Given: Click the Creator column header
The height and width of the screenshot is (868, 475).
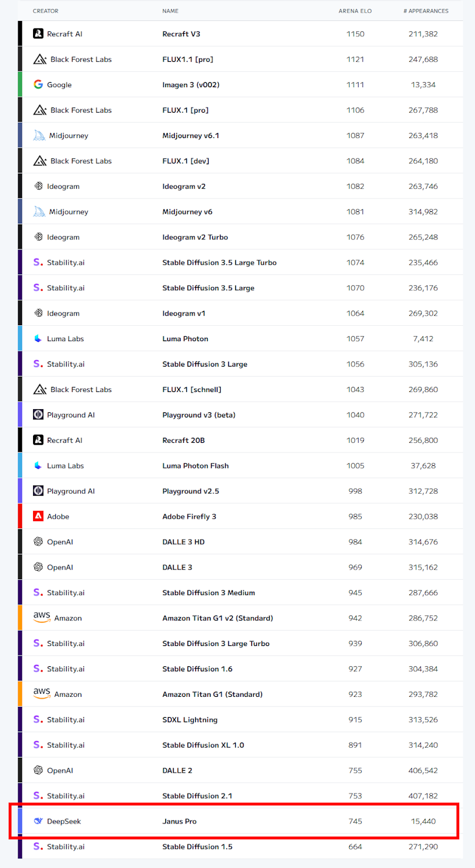Looking at the screenshot, I should click(x=45, y=11).
